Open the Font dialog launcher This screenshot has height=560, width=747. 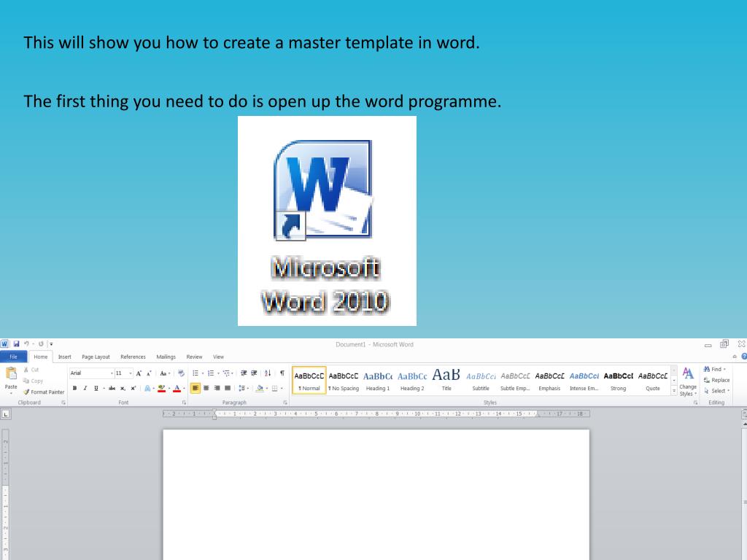[x=184, y=402]
